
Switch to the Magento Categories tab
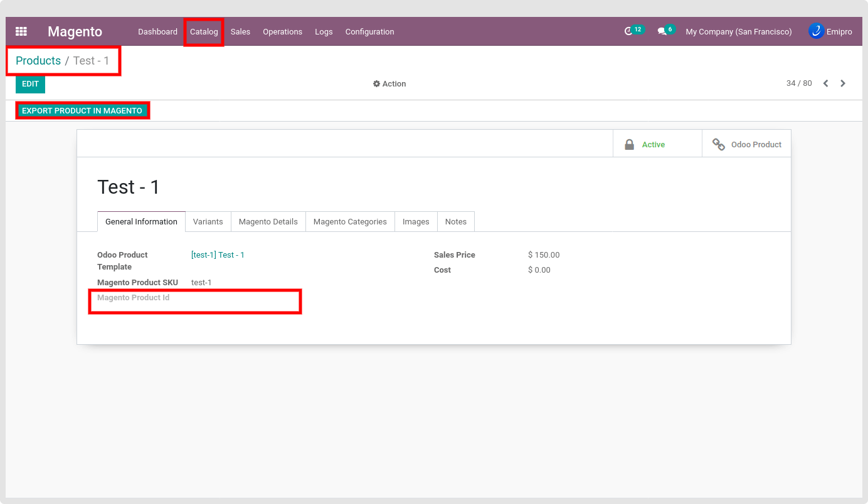pos(350,221)
